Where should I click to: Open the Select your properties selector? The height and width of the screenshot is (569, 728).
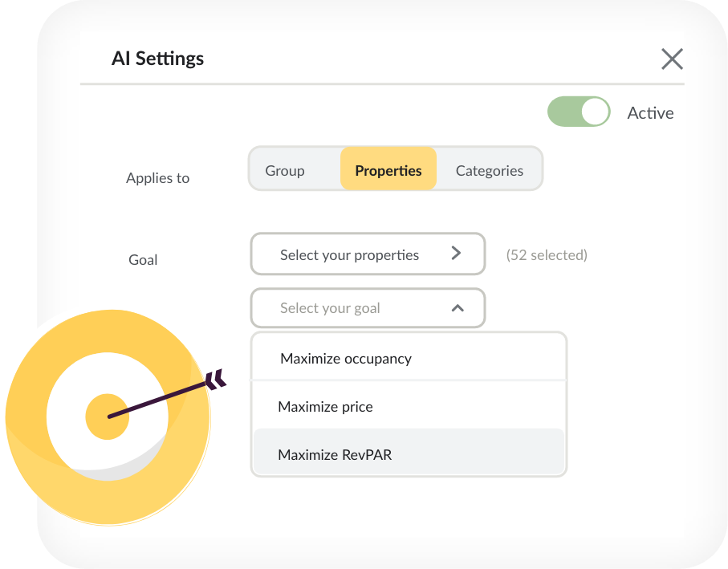(x=368, y=254)
